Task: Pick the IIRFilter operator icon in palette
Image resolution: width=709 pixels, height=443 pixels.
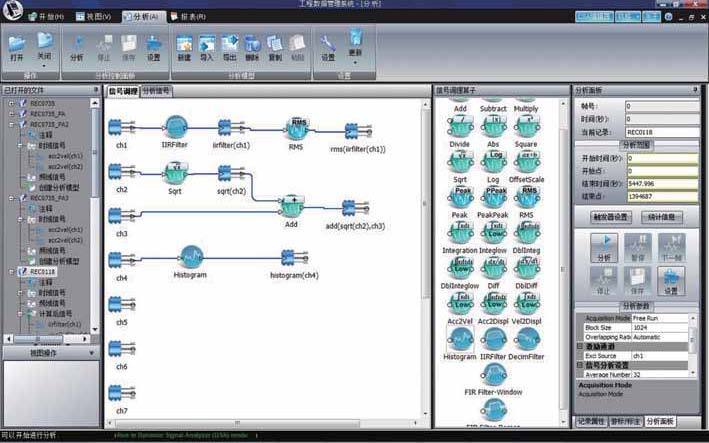Action: (x=493, y=338)
